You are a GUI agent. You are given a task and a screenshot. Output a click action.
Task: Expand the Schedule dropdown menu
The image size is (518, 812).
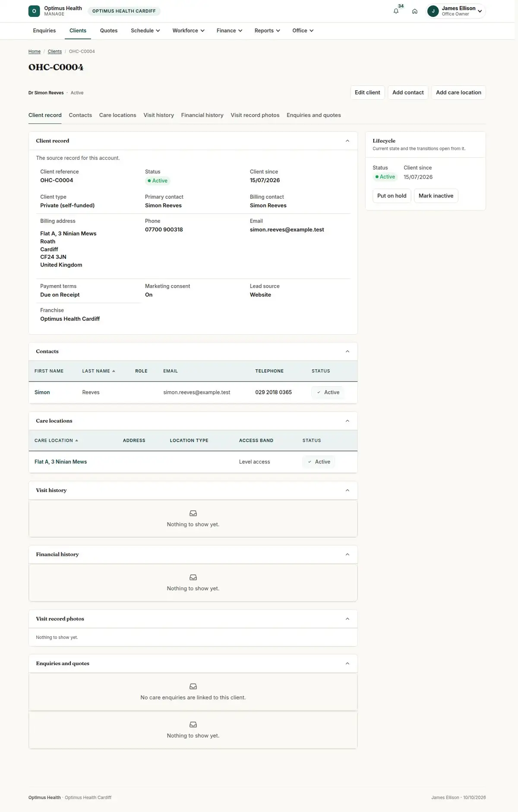coord(145,31)
